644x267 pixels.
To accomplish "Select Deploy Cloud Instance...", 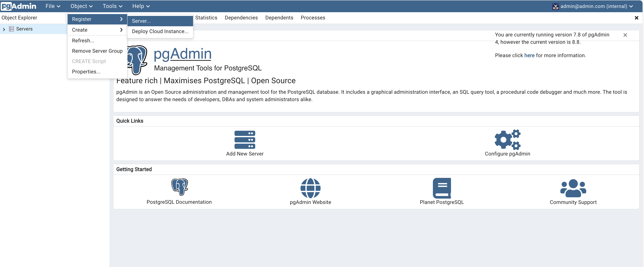I will point(160,31).
